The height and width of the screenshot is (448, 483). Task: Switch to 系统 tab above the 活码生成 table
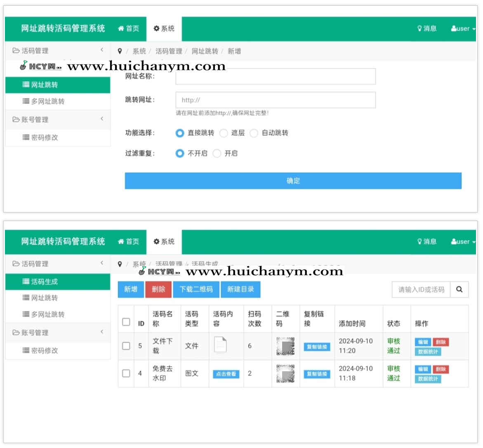click(164, 242)
